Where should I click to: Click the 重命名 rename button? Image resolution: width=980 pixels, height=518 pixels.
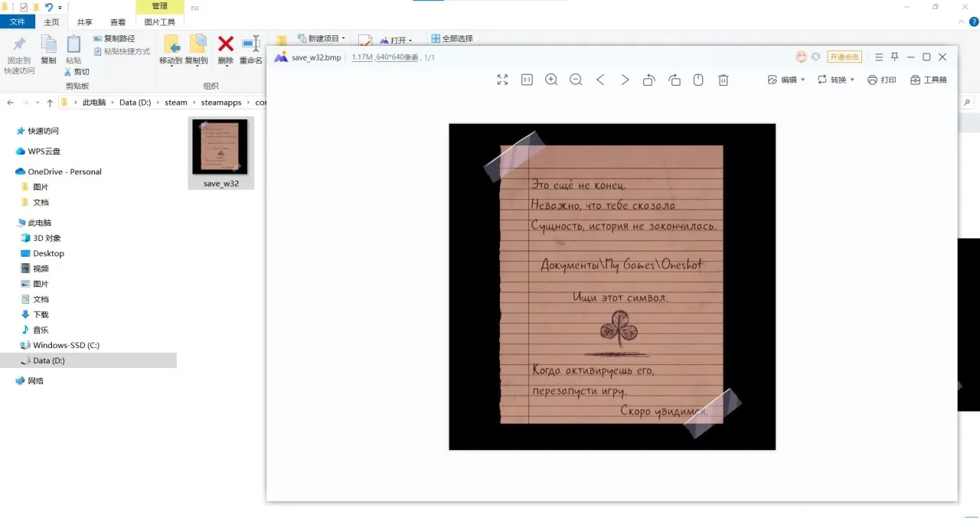pos(251,50)
